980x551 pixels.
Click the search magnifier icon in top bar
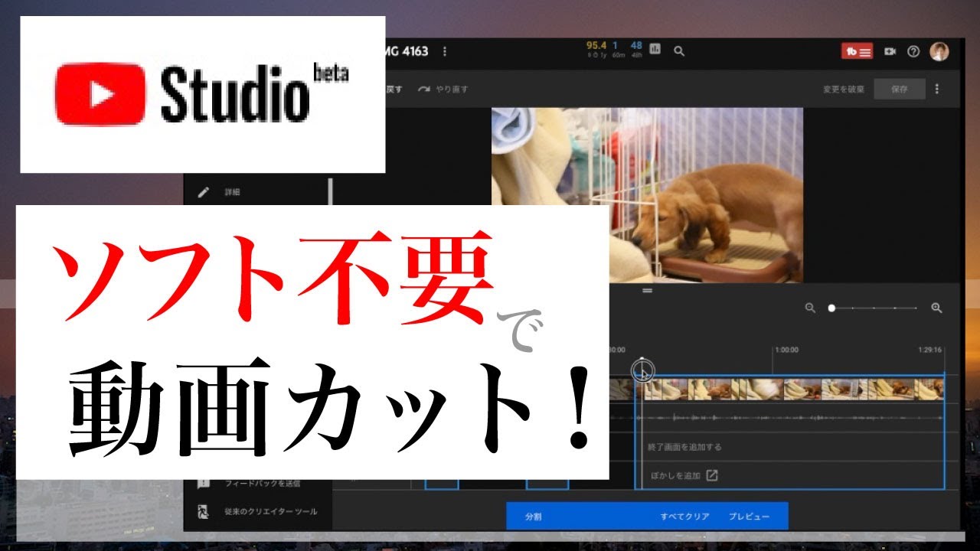click(679, 51)
